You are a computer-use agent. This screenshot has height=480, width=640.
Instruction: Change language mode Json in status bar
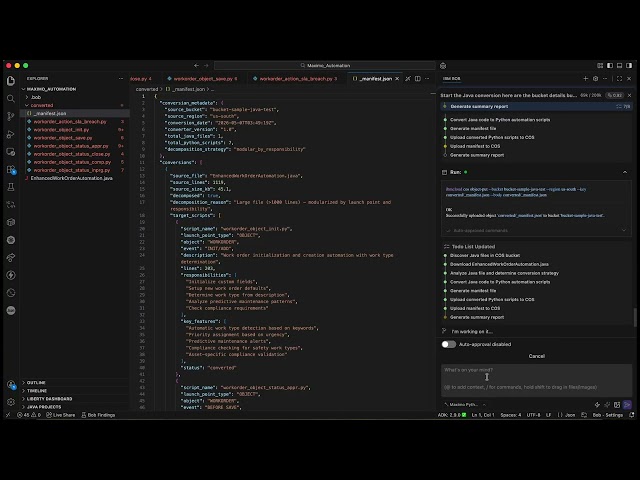567,415
